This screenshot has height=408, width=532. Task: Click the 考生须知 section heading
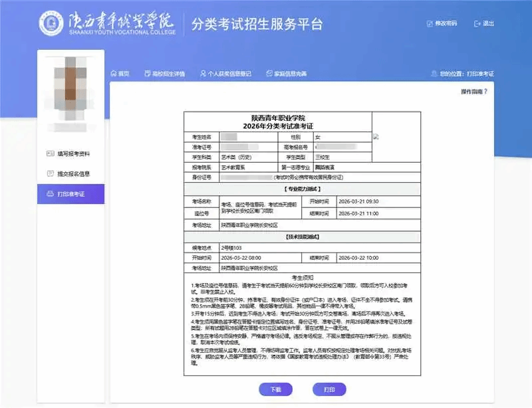coord(303,276)
